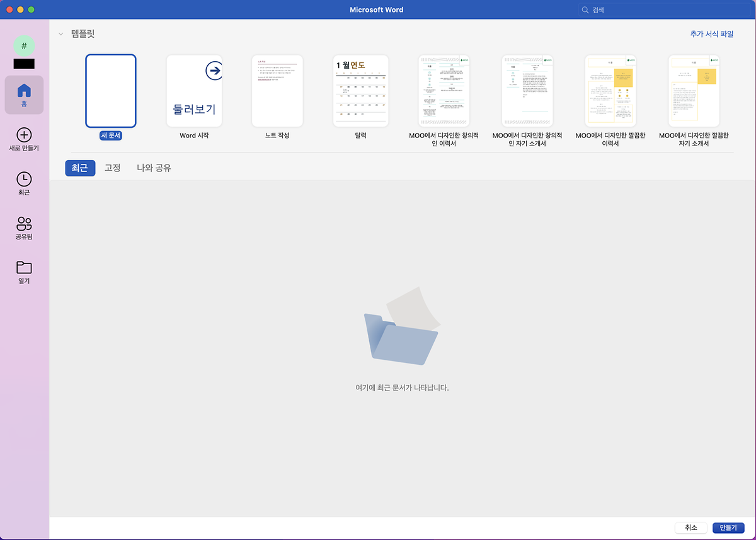Open the 추가 서식 파일 link

(x=711, y=34)
